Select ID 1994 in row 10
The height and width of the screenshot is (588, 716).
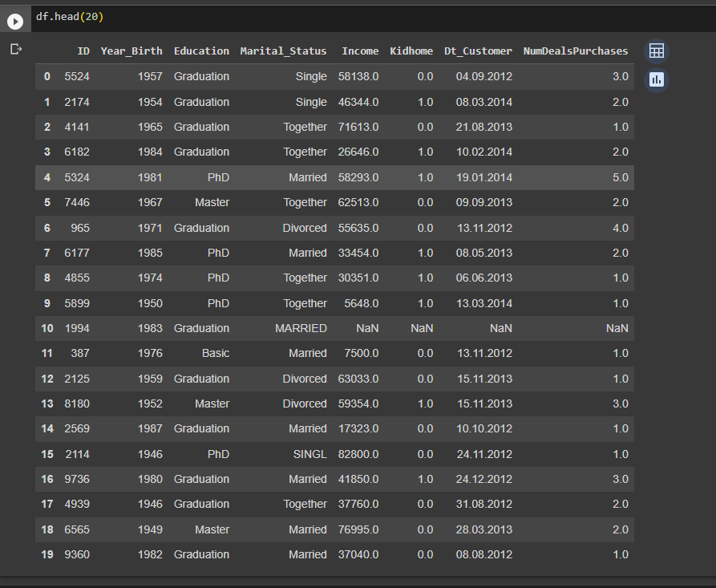(x=77, y=328)
